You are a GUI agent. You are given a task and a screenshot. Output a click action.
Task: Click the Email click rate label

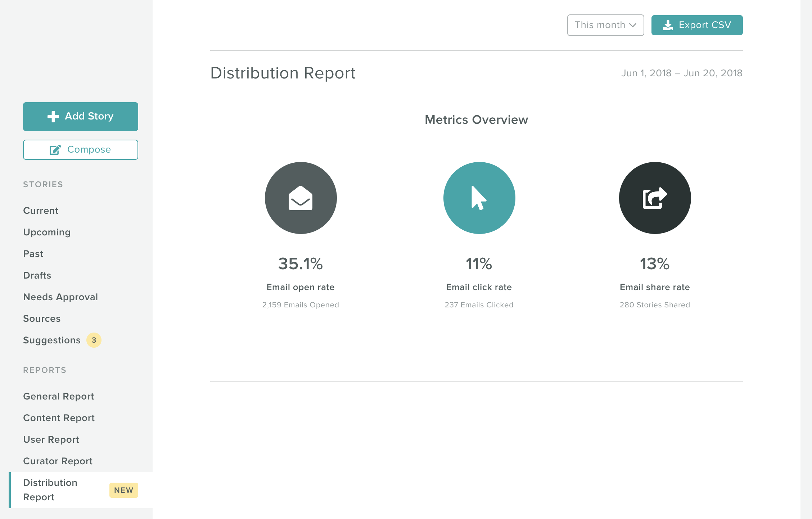[x=479, y=287]
